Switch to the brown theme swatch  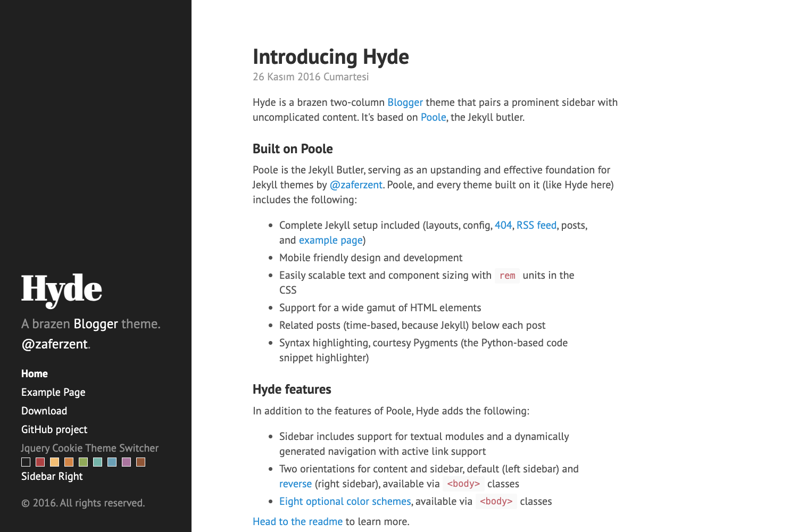(140, 462)
